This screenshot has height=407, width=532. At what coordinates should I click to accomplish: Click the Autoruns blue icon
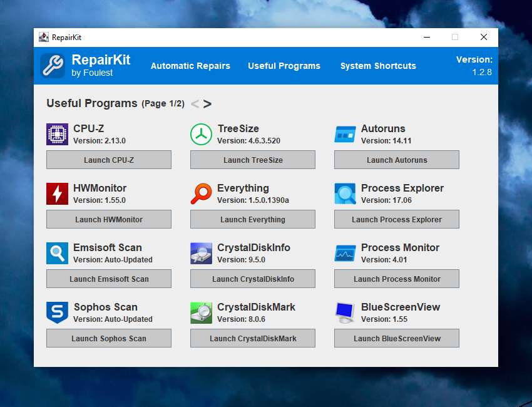(345, 134)
